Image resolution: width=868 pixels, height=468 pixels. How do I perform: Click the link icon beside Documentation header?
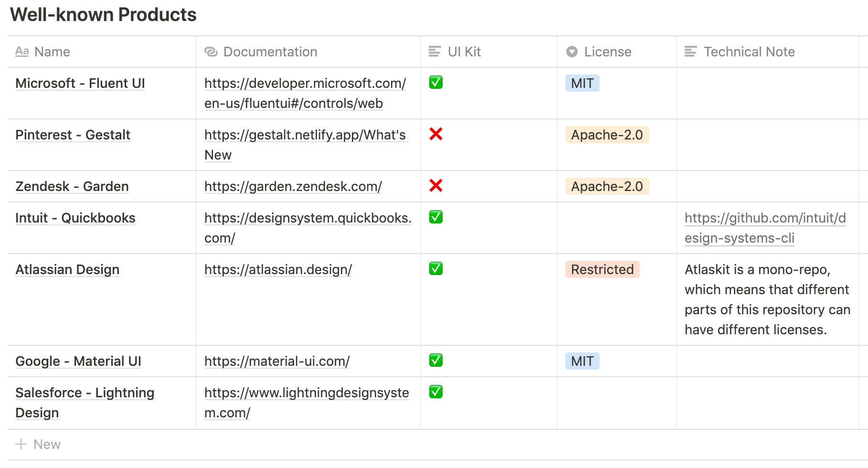(x=211, y=52)
